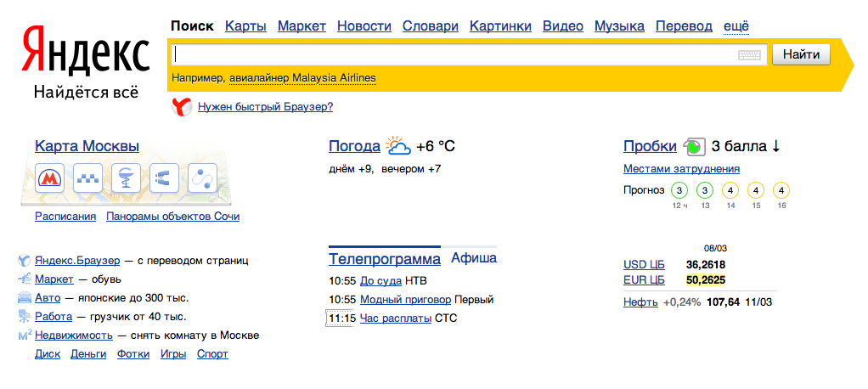Viewport: 868px width, 389px height.
Task: Click the taxi checkered icon
Action: 87,179
